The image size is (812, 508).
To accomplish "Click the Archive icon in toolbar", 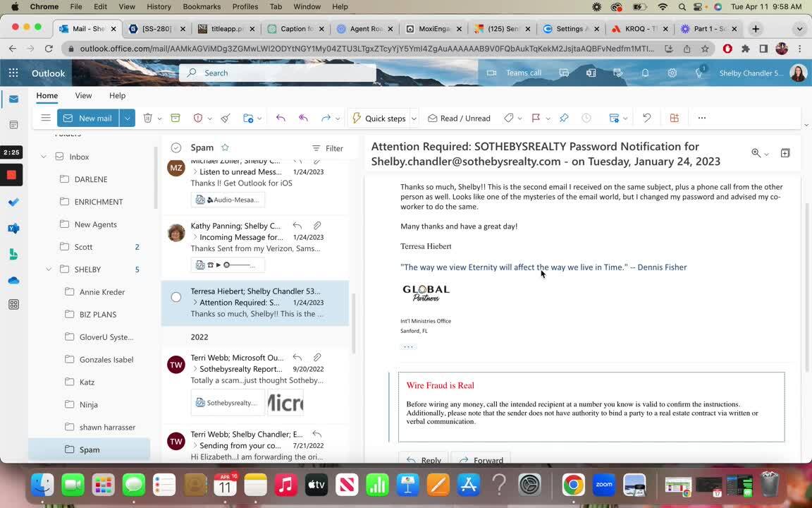I will [176, 118].
